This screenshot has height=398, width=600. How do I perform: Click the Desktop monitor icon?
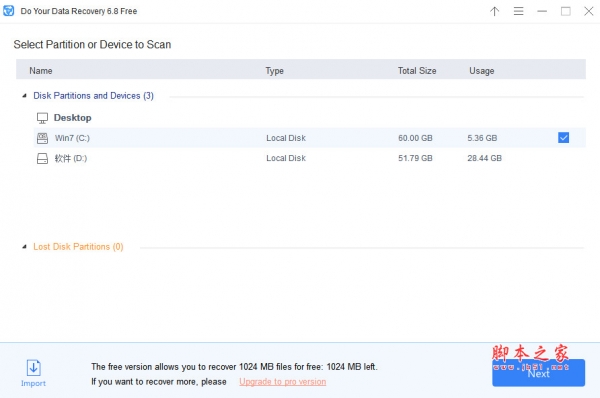(x=42, y=118)
